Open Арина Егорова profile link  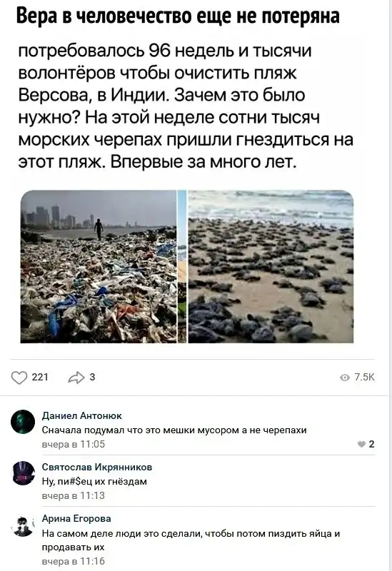point(76,518)
